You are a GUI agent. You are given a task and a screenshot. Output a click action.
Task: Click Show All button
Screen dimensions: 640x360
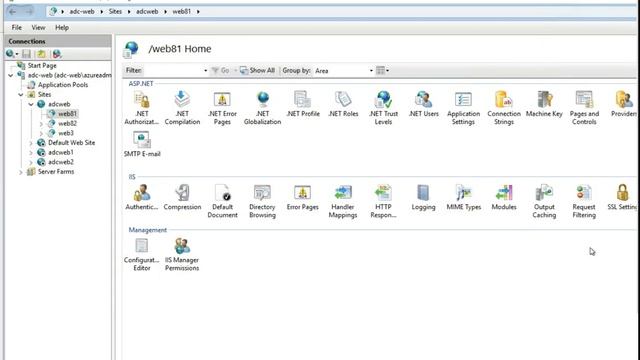point(257,71)
